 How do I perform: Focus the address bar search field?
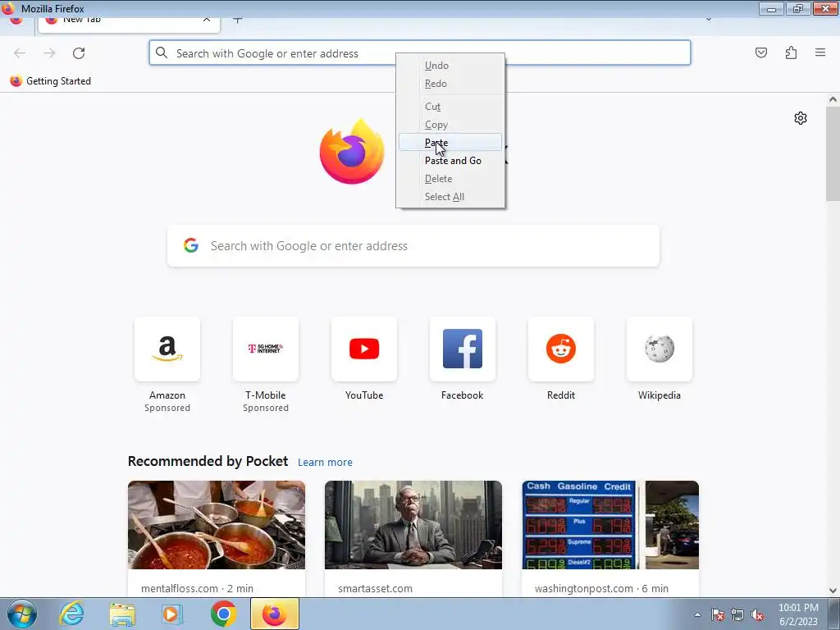[419, 53]
